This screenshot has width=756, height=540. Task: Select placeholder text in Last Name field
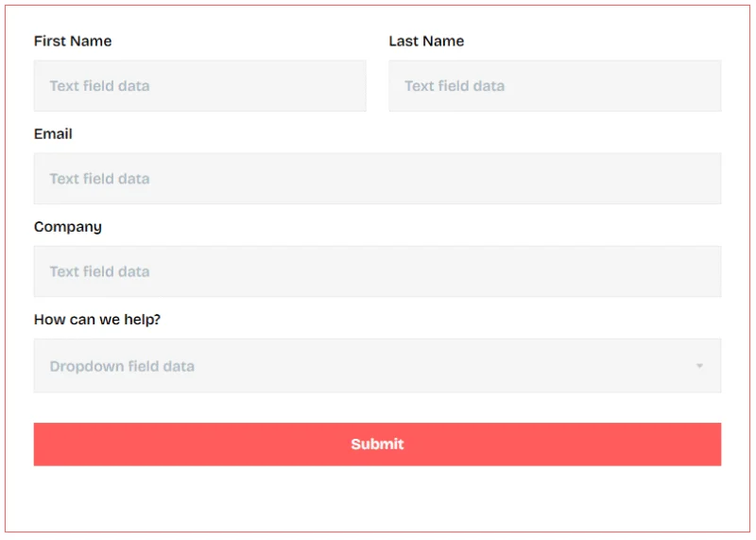coord(455,86)
